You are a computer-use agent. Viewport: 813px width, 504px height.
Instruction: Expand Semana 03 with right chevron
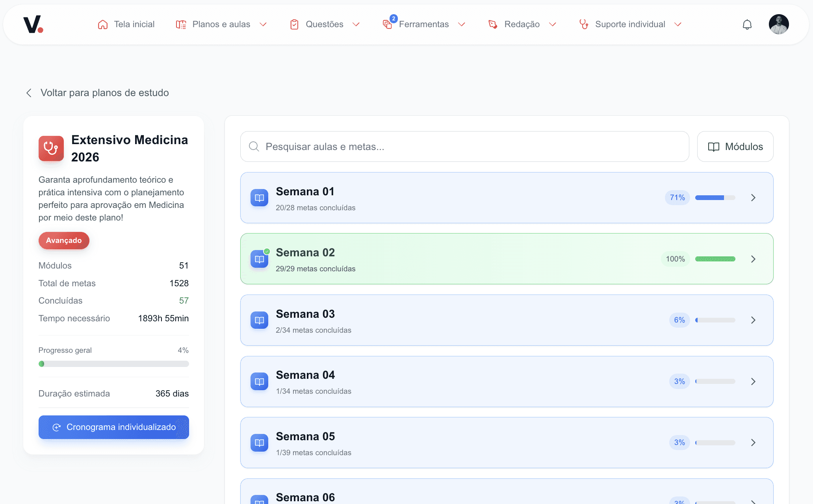coord(753,320)
